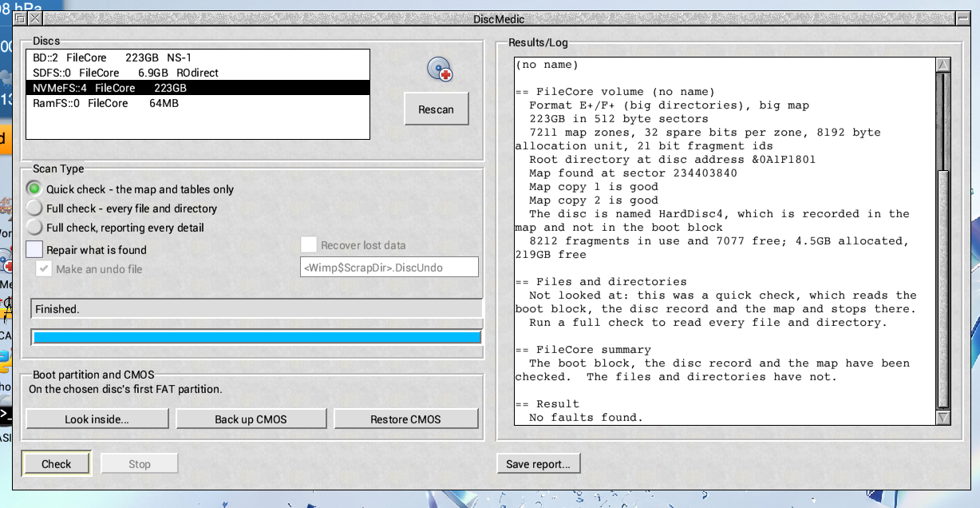
Task: Select Full check reporting every detail
Action: click(34, 227)
